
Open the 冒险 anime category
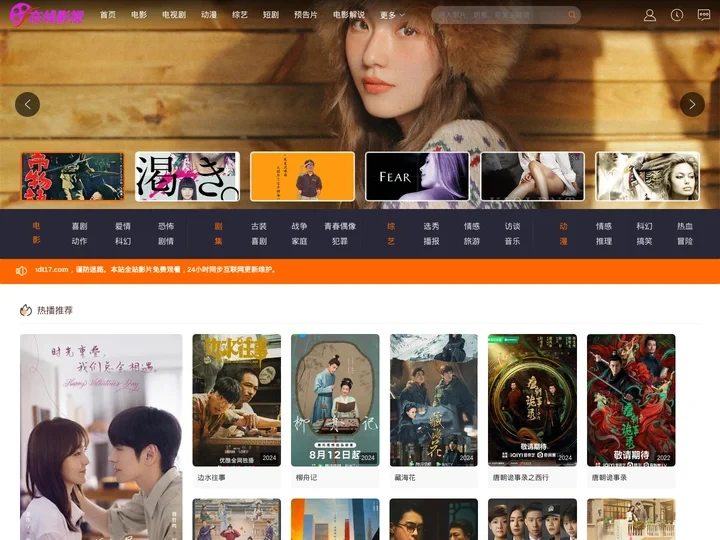tap(685, 241)
